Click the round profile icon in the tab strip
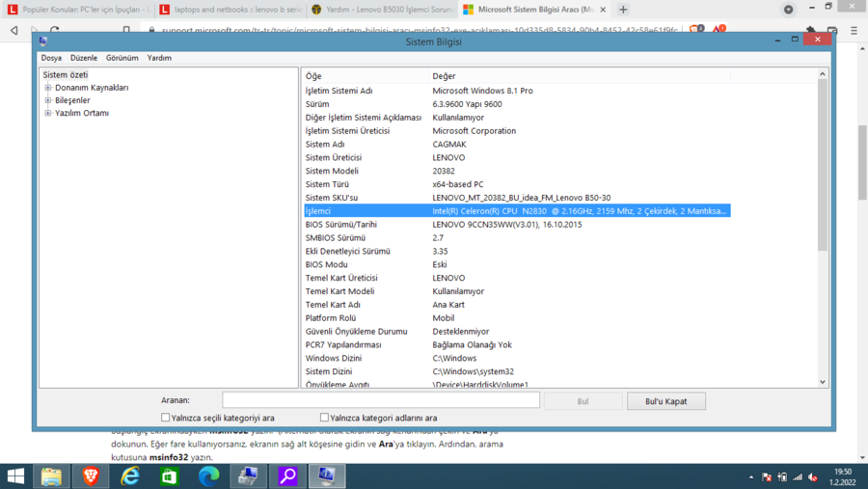Screen dimensions: 868x489 click(788, 10)
